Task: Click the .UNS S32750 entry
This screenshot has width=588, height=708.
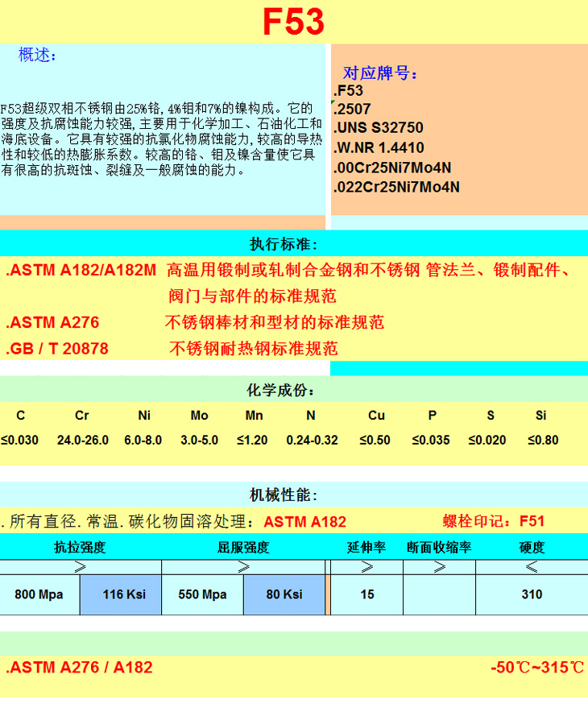Action: 379,128
